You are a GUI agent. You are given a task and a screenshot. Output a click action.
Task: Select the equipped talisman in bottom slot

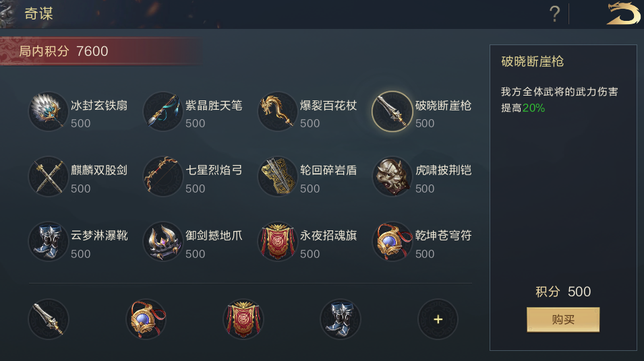point(146,319)
